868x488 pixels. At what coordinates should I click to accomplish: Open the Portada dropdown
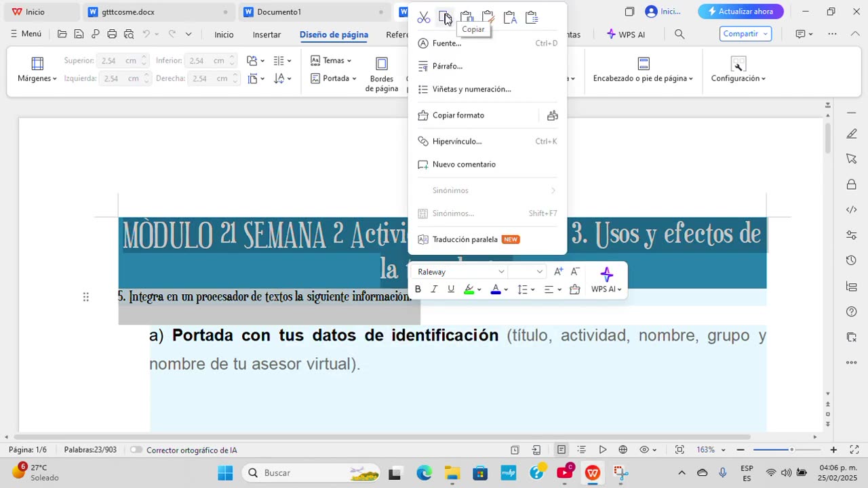(x=334, y=78)
